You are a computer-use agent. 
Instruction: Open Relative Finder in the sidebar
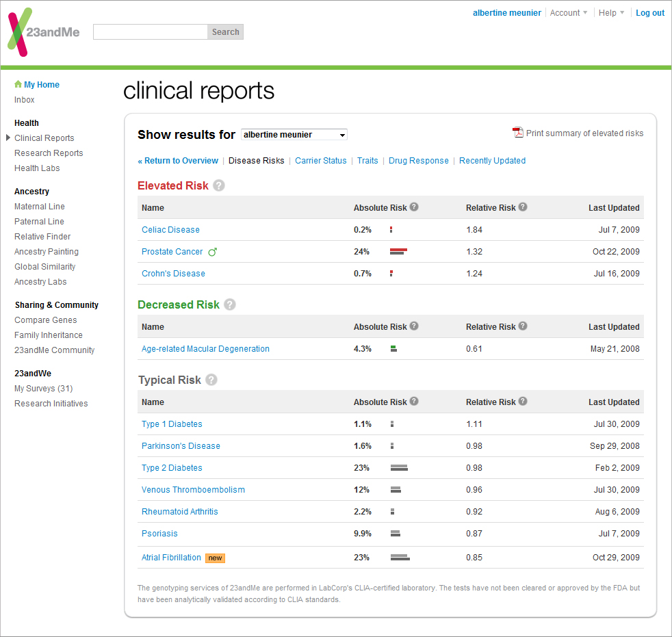tap(42, 237)
